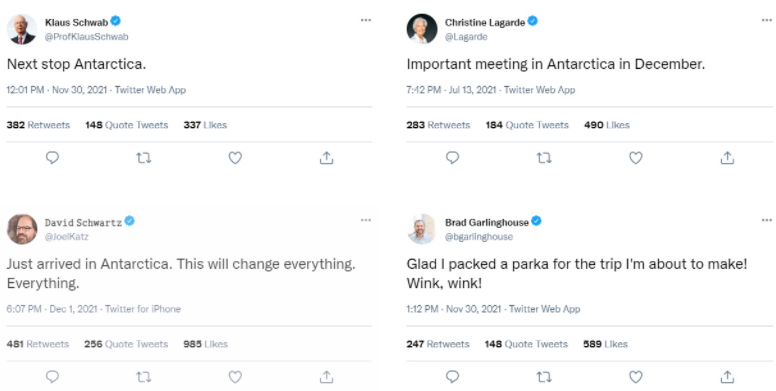Open David Schwartz's profile picture
The height and width of the screenshot is (391, 776).
tap(22, 229)
